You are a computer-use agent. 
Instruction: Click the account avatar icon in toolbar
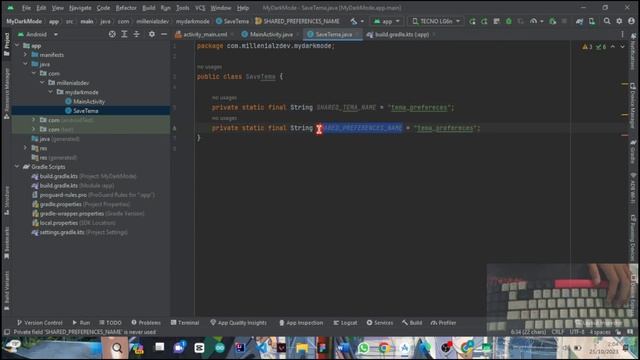pos(631,21)
